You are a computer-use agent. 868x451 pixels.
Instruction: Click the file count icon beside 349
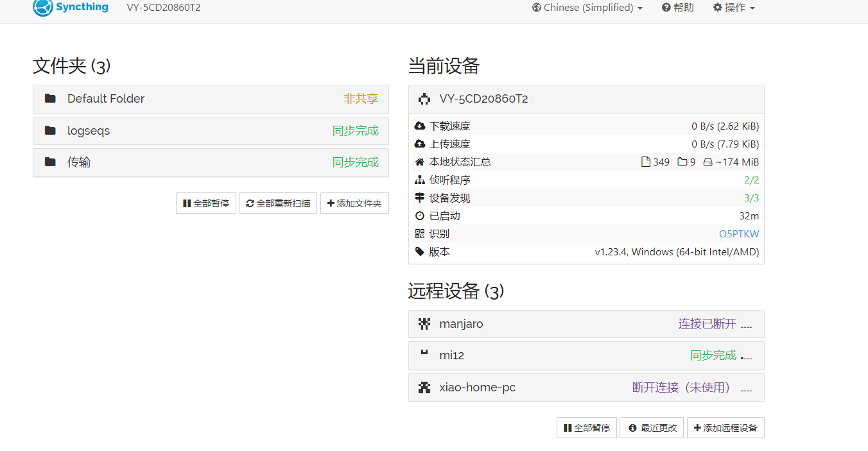(646, 162)
